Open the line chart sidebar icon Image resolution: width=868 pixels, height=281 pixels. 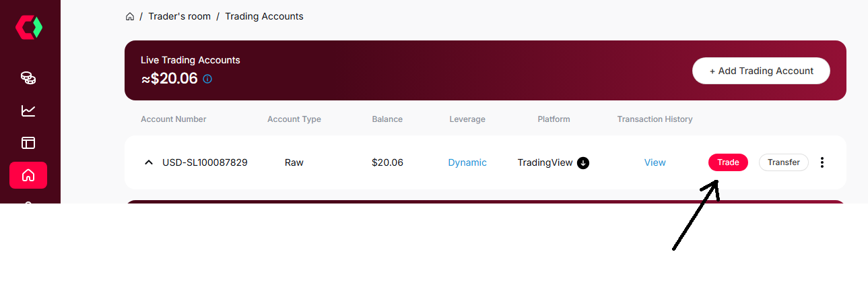pyautogui.click(x=28, y=111)
